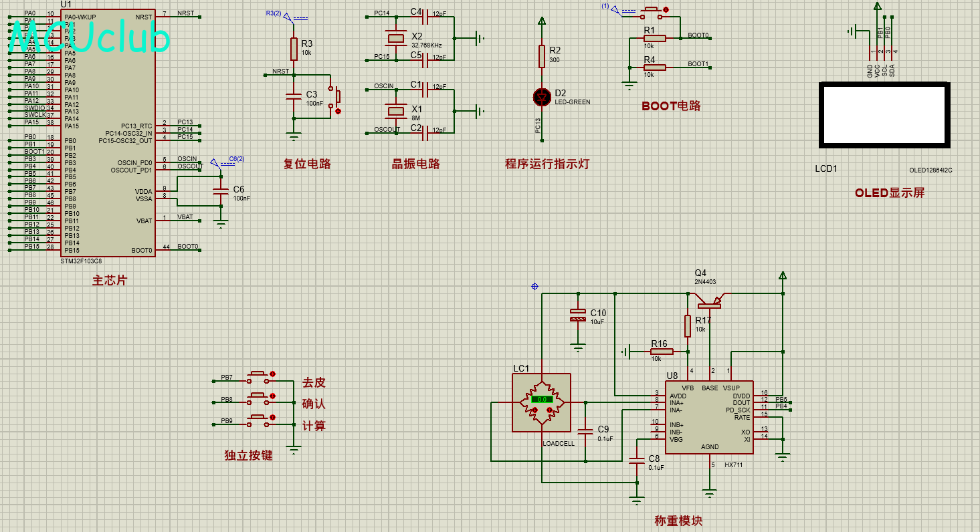Click the R3(2) voltage probe
Image resolution: width=980 pixels, height=532 pixels.
pyautogui.click(x=288, y=17)
